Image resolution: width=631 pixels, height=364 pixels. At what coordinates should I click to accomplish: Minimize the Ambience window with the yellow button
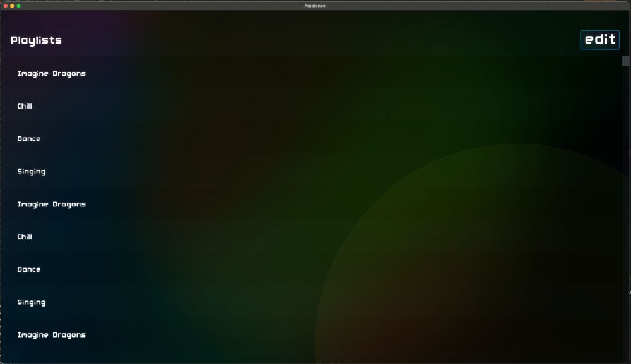pyautogui.click(x=12, y=6)
